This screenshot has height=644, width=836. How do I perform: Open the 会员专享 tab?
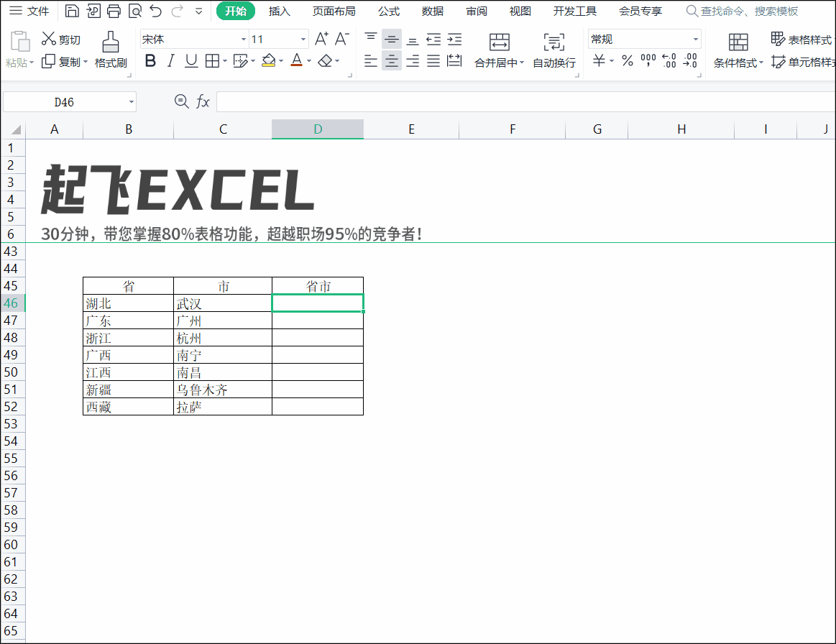[640, 11]
